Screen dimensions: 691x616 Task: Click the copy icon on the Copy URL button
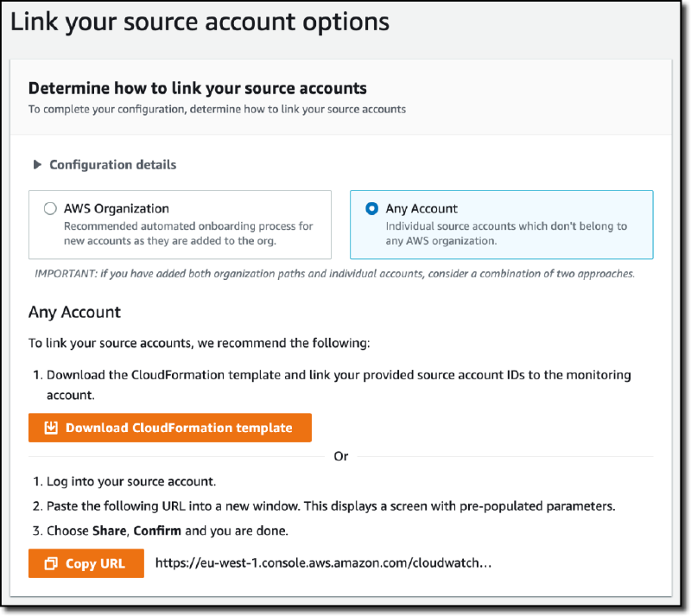[x=50, y=563]
